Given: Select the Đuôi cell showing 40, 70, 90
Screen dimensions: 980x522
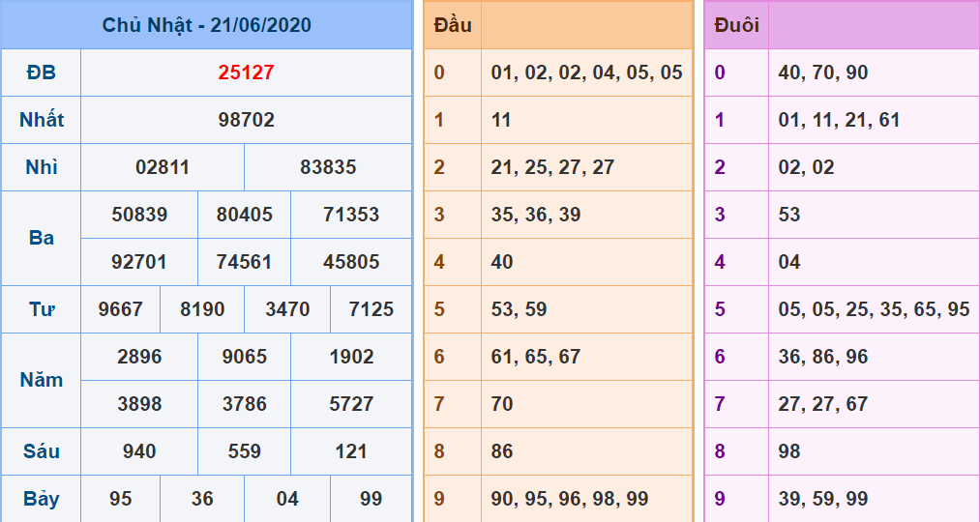Looking at the screenshot, I should click(x=823, y=72).
